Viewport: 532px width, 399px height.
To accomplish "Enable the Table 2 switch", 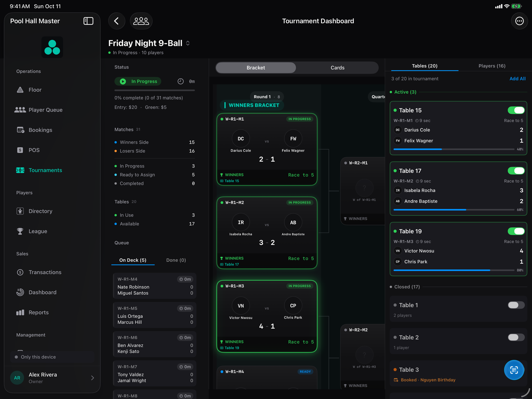I will point(516,337).
